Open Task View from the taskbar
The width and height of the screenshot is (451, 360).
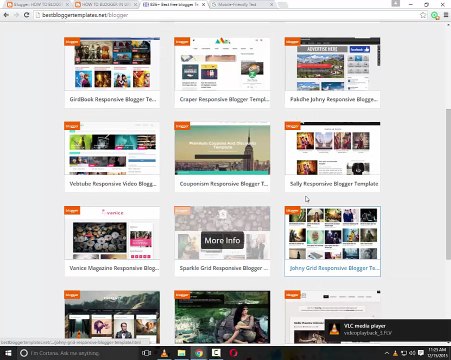(146, 353)
